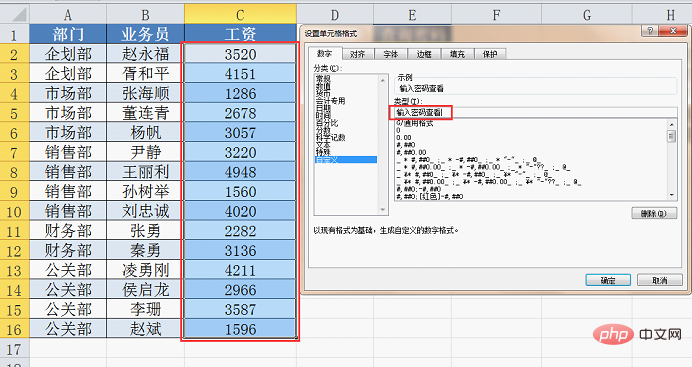Select the salary cell 3520

241,54
